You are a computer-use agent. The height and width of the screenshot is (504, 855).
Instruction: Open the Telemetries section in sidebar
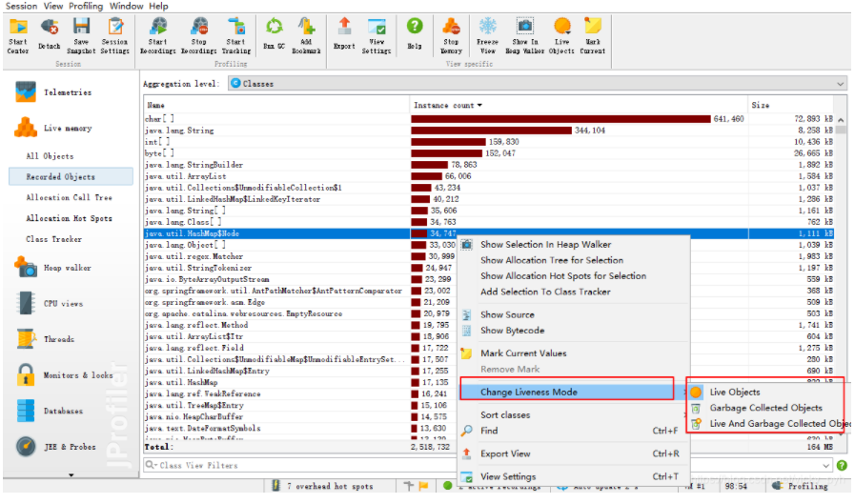(53, 92)
